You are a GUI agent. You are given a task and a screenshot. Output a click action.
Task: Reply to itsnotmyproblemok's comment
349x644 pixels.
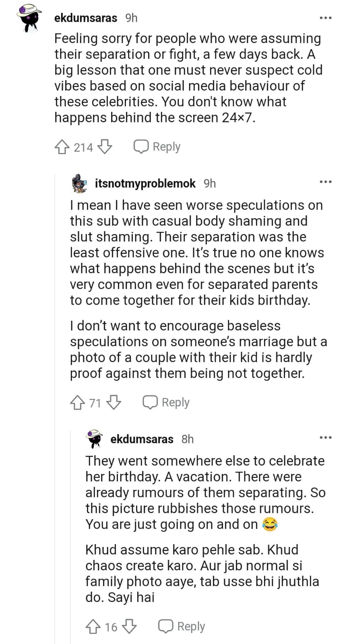(166, 402)
